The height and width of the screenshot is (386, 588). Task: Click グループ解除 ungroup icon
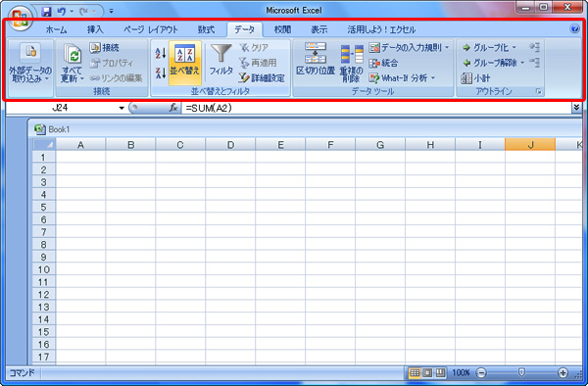(466, 63)
